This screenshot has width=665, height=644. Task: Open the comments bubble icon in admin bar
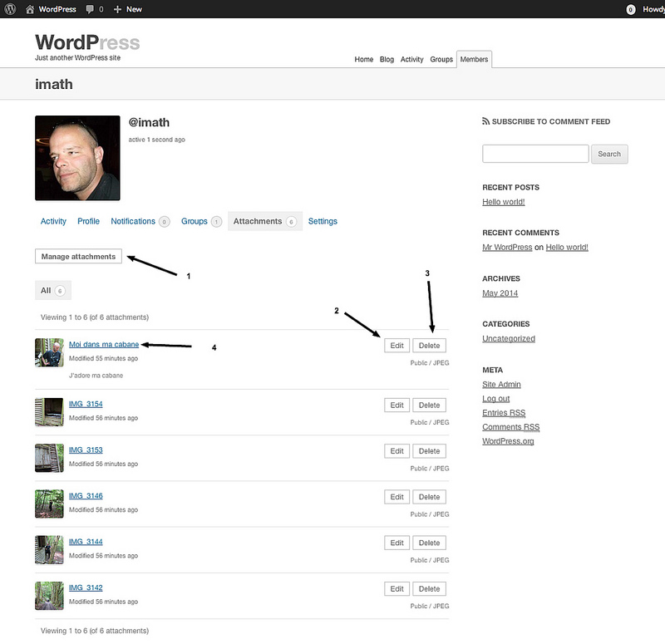pos(88,9)
